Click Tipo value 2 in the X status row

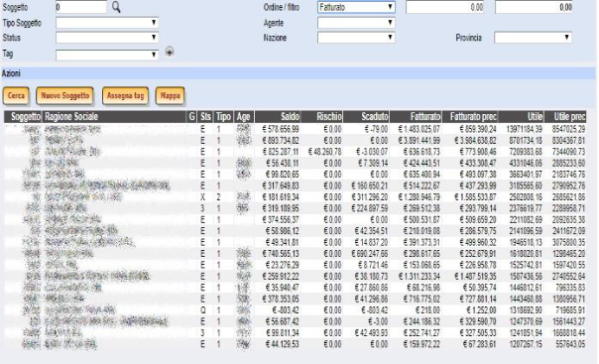218,197
